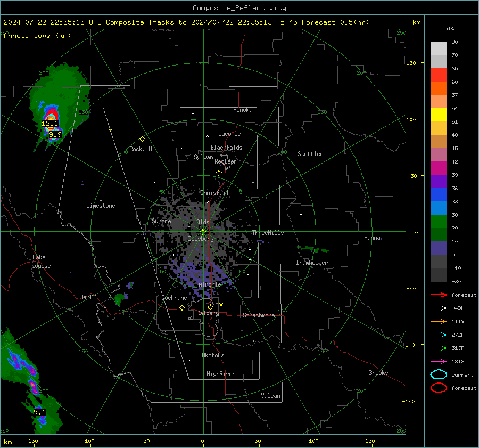Click the Innisfail city label
Screen dimensions: 479x448
pyautogui.click(x=214, y=193)
